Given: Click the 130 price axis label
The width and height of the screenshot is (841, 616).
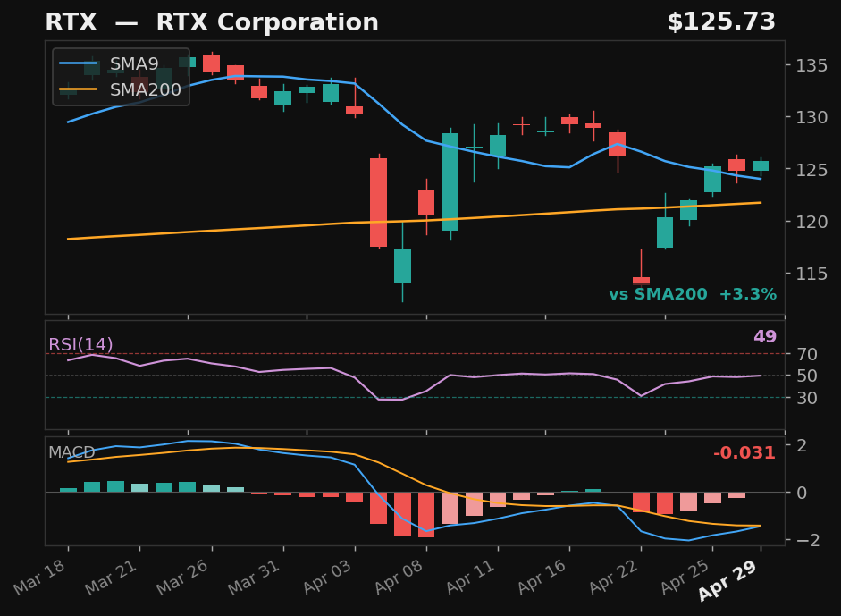Looking at the screenshot, I should (x=812, y=117).
